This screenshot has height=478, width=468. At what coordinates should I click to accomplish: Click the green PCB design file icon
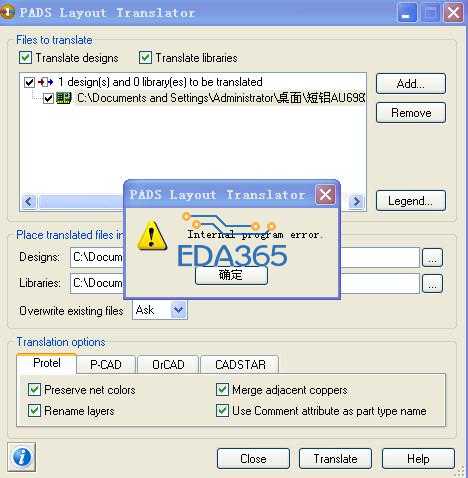[64, 98]
